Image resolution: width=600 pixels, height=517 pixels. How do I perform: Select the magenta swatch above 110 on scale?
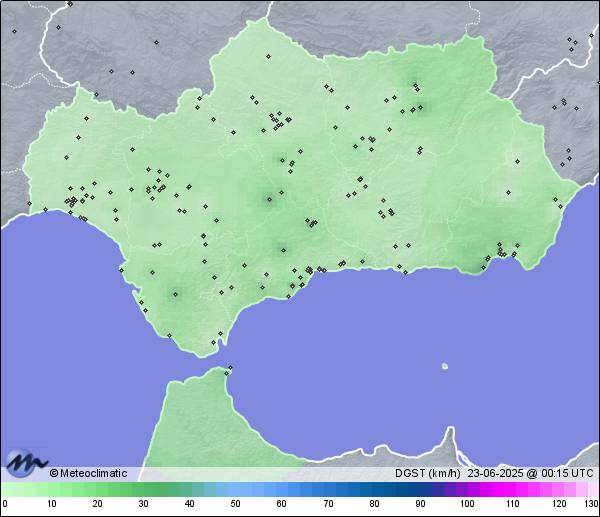pyautogui.click(x=513, y=489)
